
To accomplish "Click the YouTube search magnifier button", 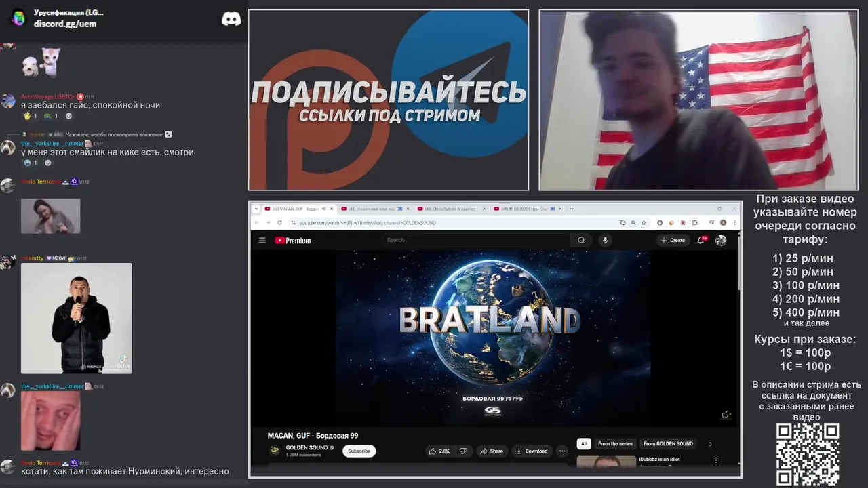I will tap(581, 240).
